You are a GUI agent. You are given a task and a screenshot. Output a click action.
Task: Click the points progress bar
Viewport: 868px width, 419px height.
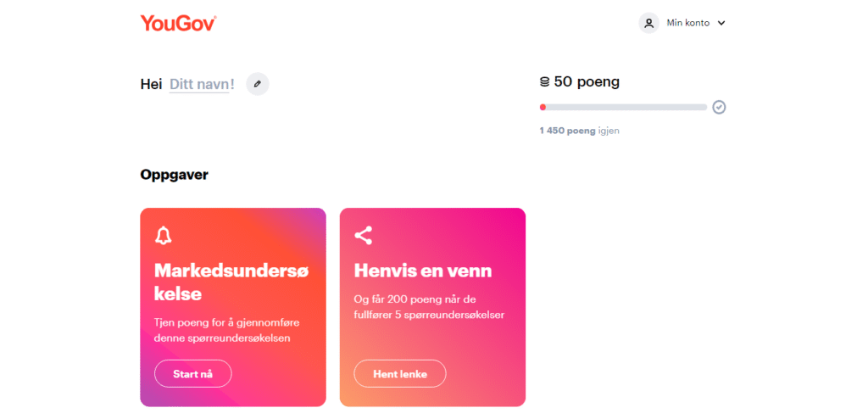coord(623,107)
